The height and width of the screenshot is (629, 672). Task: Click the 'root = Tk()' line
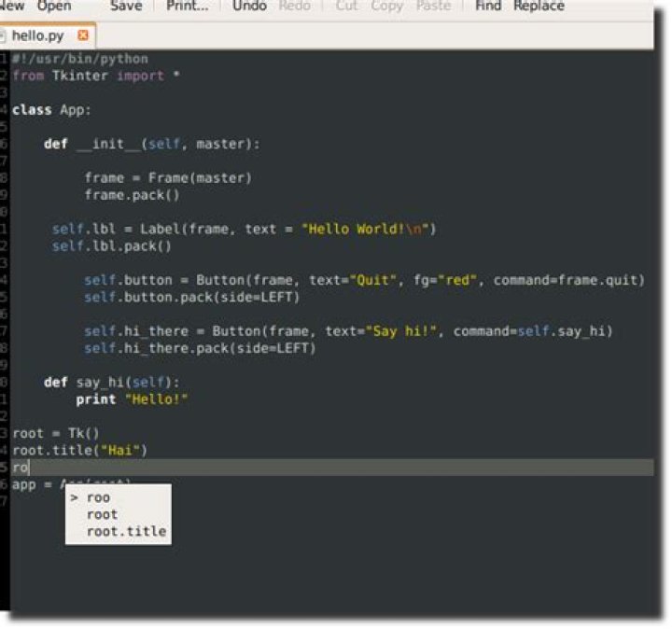point(56,433)
